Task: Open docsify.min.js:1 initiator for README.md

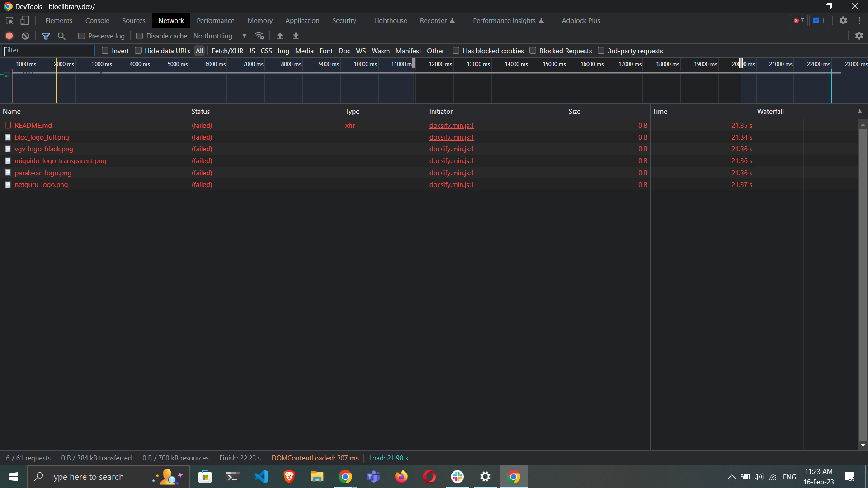Action: click(451, 125)
